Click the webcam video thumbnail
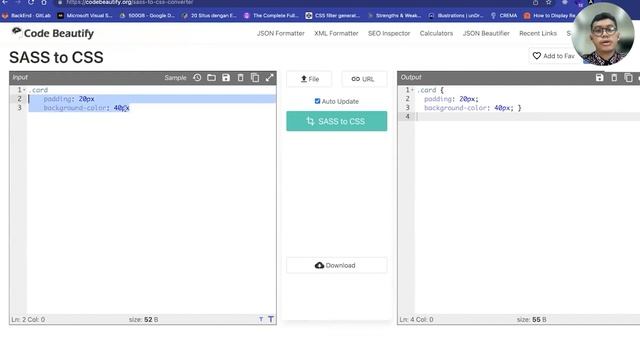The width and height of the screenshot is (640, 360). point(603,34)
